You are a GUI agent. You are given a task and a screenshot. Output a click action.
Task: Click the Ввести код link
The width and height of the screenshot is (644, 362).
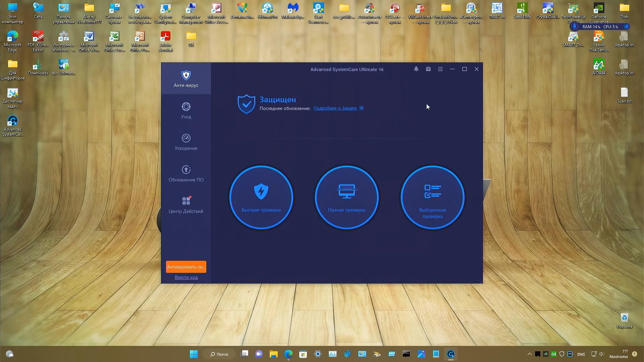click(186, 278)
